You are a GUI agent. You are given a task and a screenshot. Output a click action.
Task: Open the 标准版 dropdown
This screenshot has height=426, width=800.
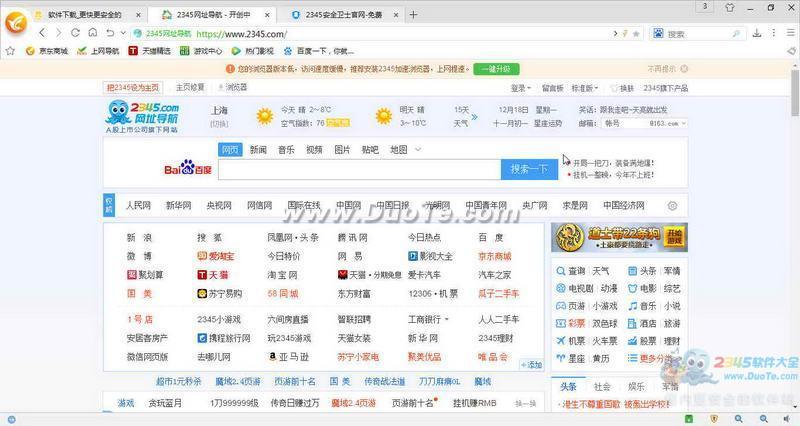pos(585,88)
